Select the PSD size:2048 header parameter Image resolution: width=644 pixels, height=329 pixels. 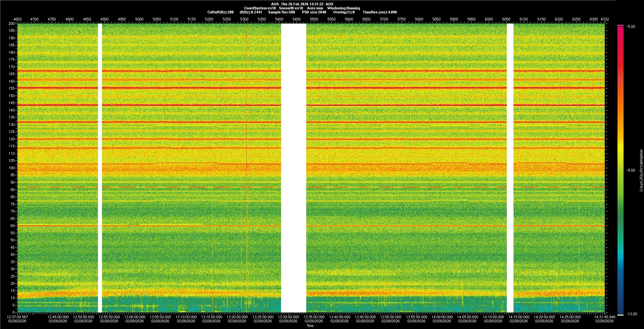[x=314, y=12]
